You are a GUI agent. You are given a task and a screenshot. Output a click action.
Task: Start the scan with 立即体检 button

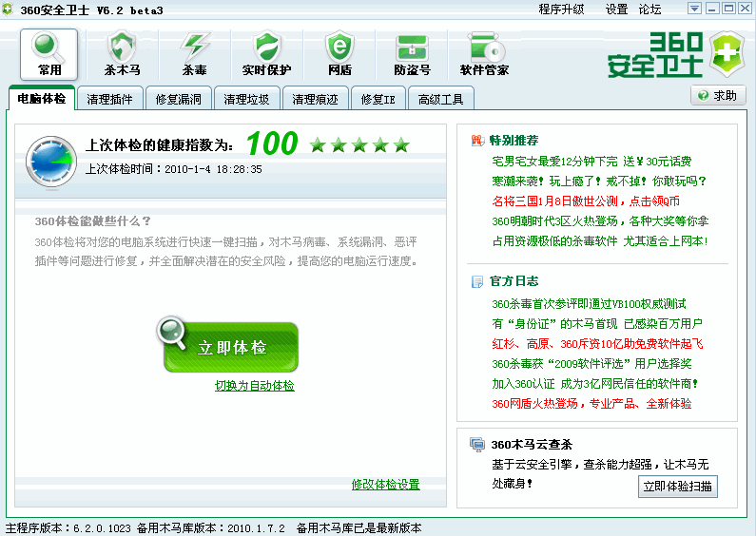pyautogui.click(x=229, y=346)
